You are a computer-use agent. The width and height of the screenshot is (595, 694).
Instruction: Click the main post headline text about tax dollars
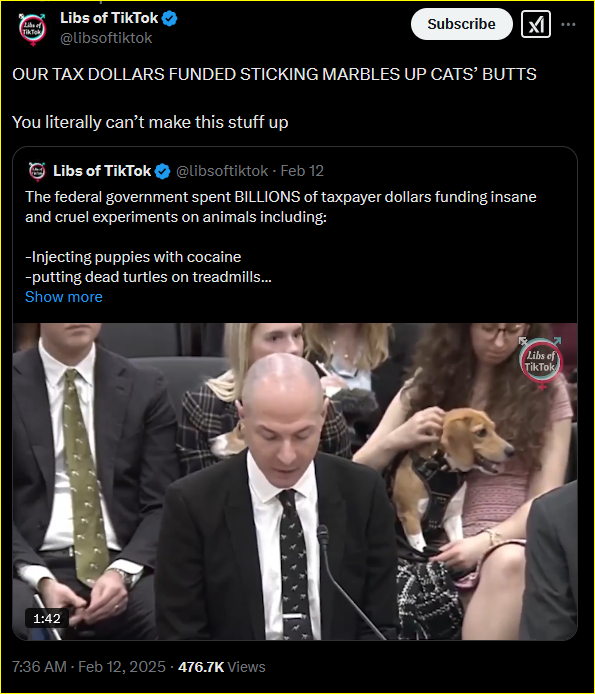click(274, 74)
